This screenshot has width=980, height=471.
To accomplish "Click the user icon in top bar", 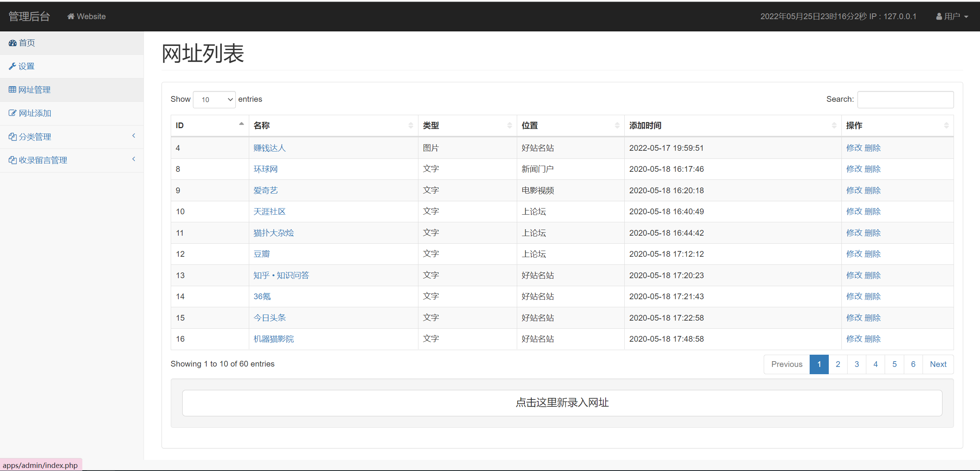I will tap(939, 16).
